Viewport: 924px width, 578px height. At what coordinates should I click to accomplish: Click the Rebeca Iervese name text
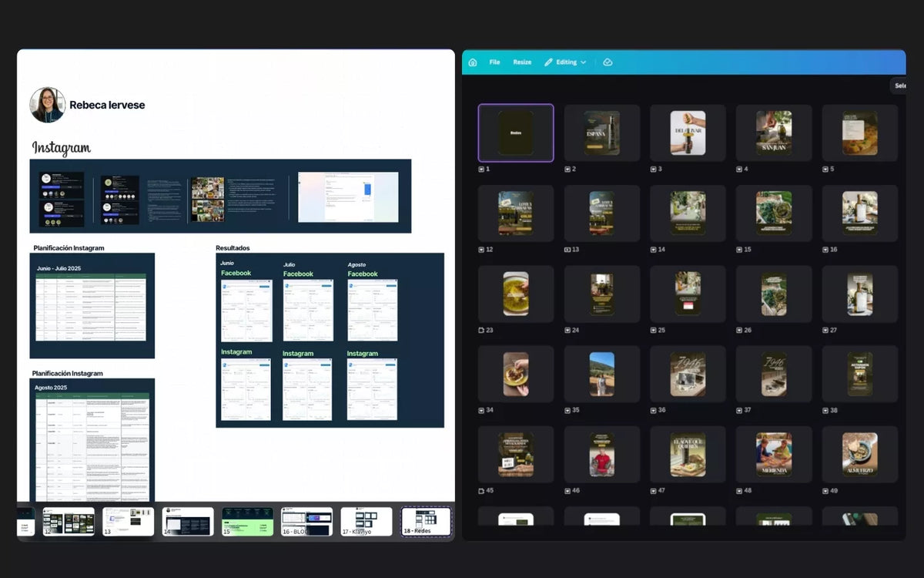coord(107,105)
